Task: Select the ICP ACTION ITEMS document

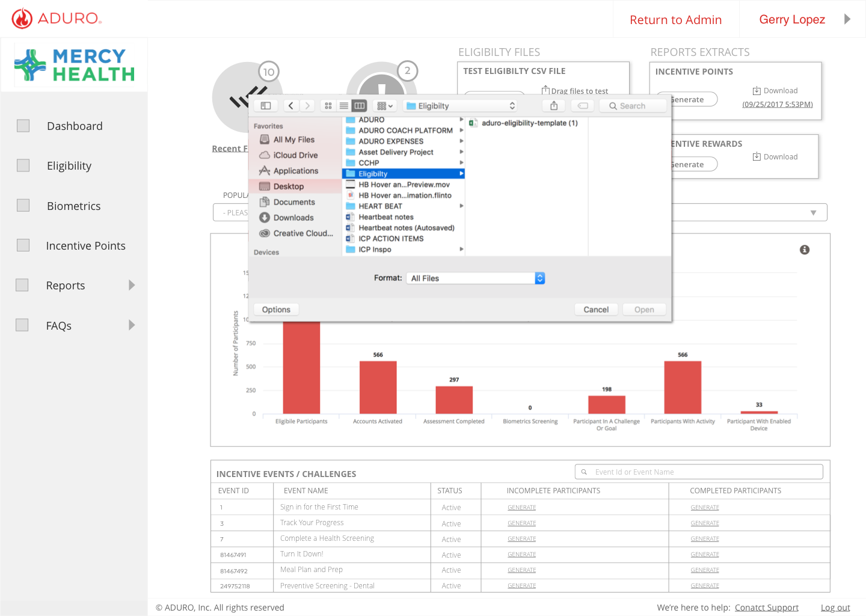Action: [x=385, y=239]
